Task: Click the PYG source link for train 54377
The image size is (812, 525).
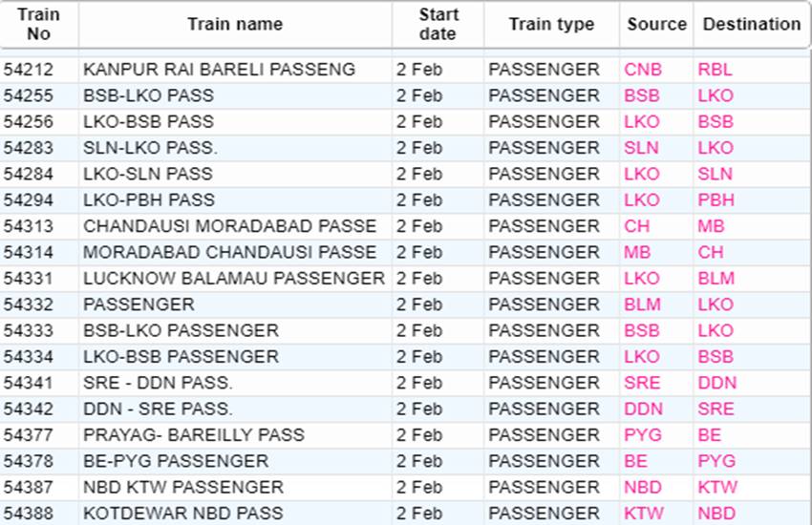Action: click(643, 435)
